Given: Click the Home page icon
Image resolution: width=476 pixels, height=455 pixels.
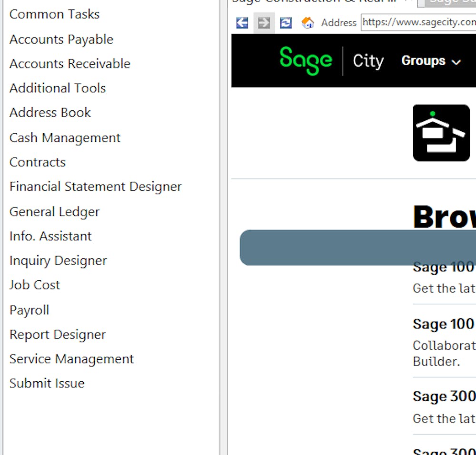Looking at the screenshot, I should (x=307, y=23).
